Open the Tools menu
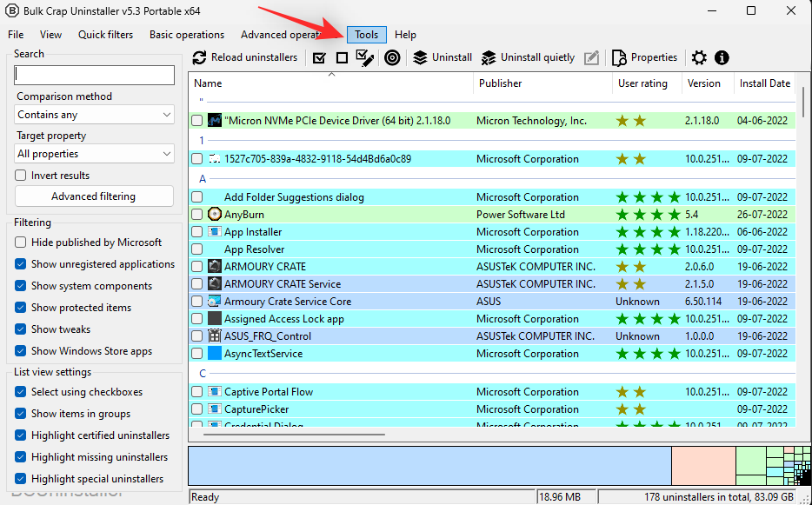The image size is (812, 505). (366, 34)
